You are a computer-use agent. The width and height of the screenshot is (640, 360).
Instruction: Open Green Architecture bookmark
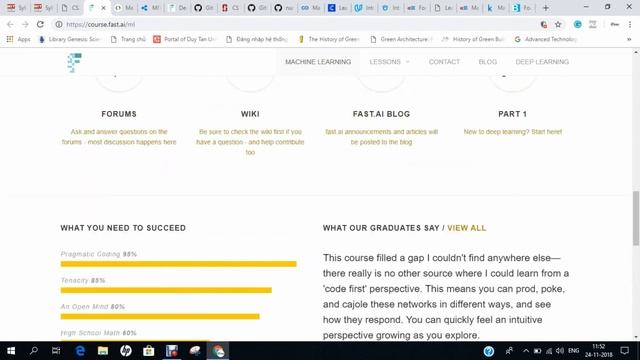402,39
